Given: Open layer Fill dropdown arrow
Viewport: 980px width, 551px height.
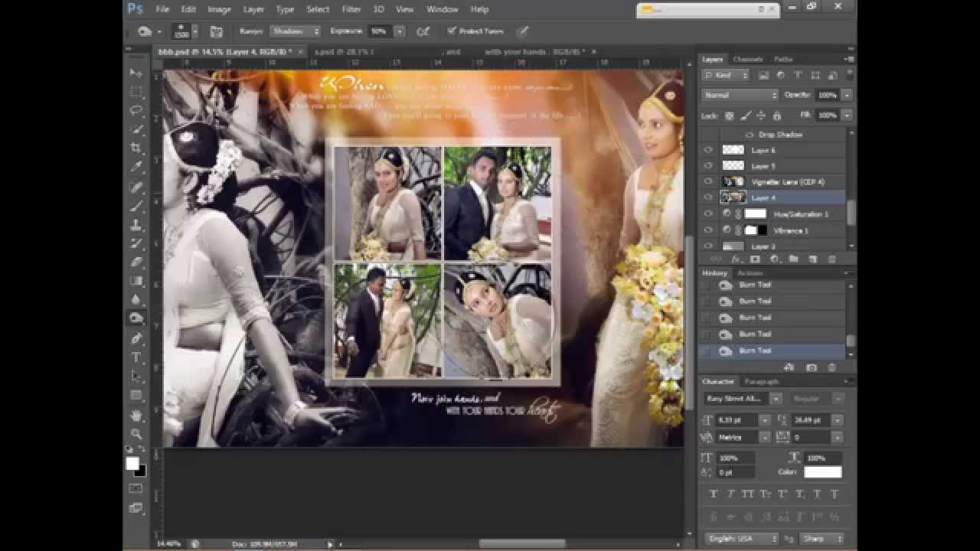Looking at the screenshot, I should 847,115.
